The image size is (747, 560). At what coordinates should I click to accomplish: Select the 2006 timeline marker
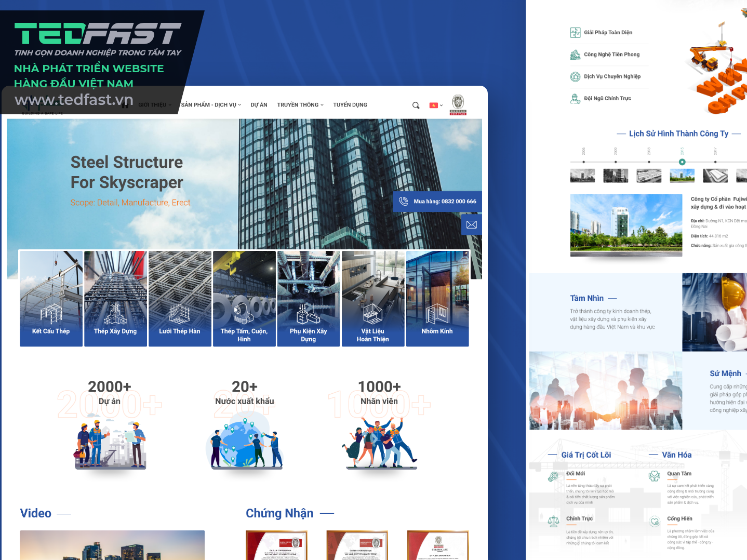[x=583, y=162]
